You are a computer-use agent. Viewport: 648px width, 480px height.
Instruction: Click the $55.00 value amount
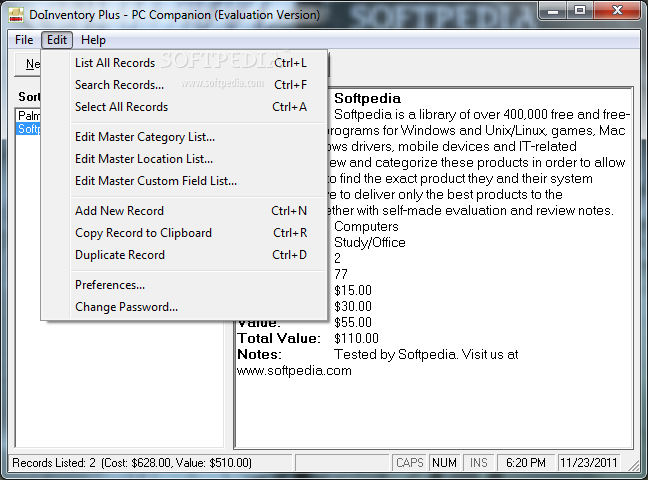353,322
